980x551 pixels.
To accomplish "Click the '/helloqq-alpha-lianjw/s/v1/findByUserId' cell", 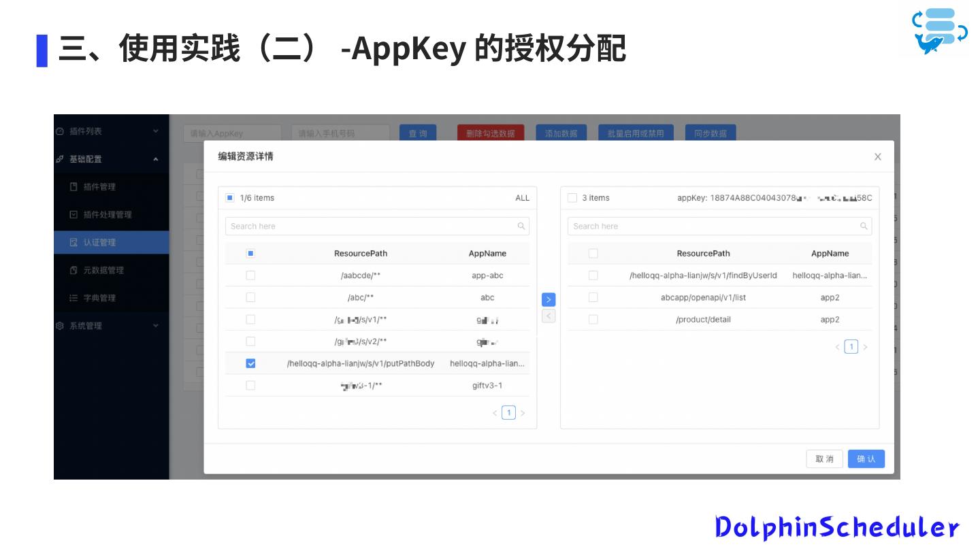I will [703, 275].
